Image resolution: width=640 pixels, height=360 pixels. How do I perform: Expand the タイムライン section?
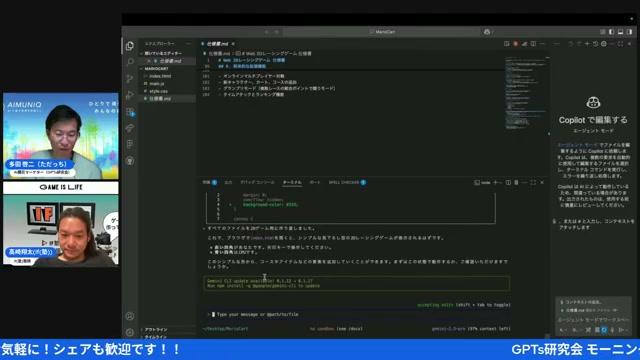(x=156, y=337)
